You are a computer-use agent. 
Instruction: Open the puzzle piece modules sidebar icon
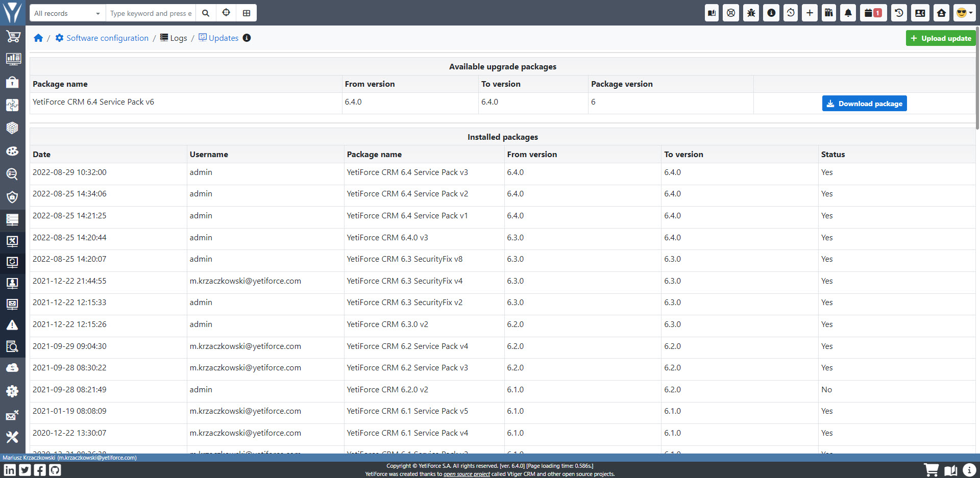[13, 105]
